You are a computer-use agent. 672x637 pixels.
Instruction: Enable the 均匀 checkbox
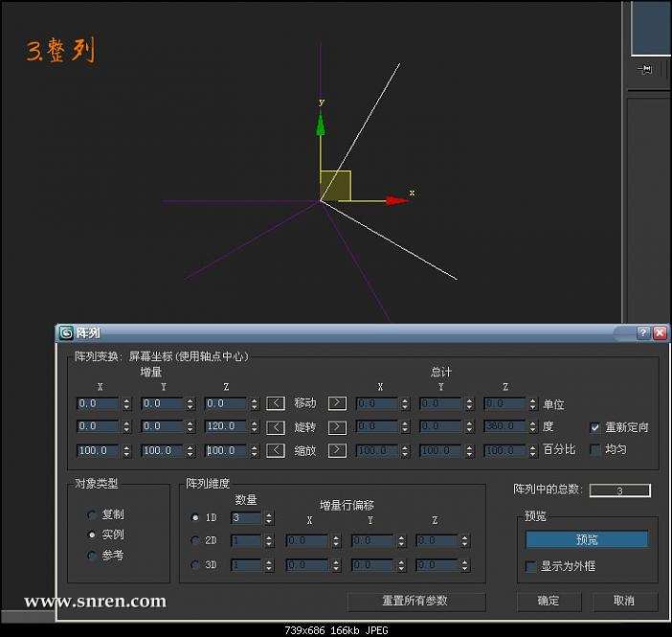click(x=595, y=449)
